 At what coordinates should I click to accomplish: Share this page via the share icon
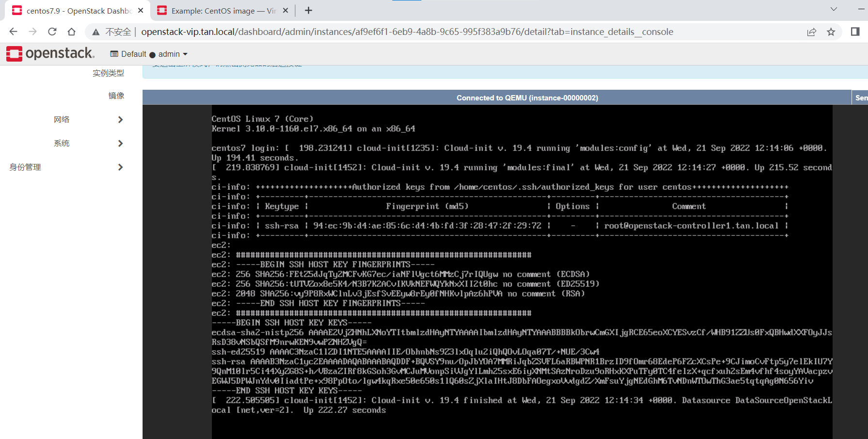pyautogui.click(x=811, y=32)
